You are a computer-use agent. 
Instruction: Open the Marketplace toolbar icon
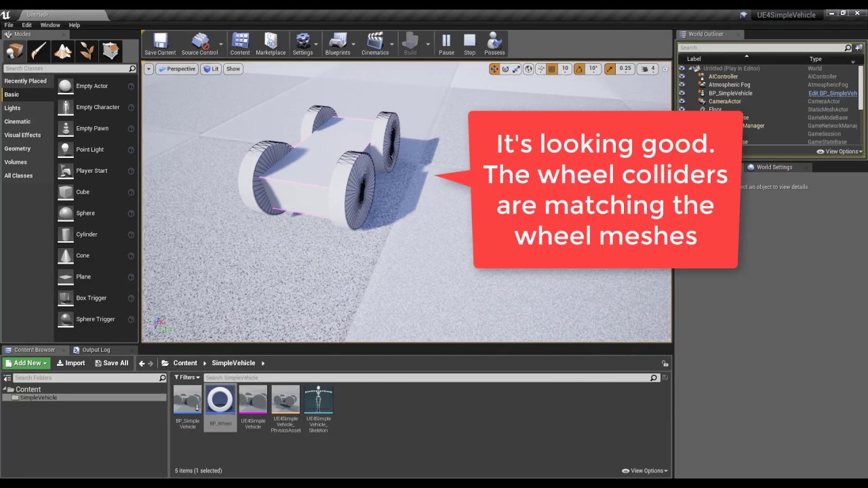point(271,44)
